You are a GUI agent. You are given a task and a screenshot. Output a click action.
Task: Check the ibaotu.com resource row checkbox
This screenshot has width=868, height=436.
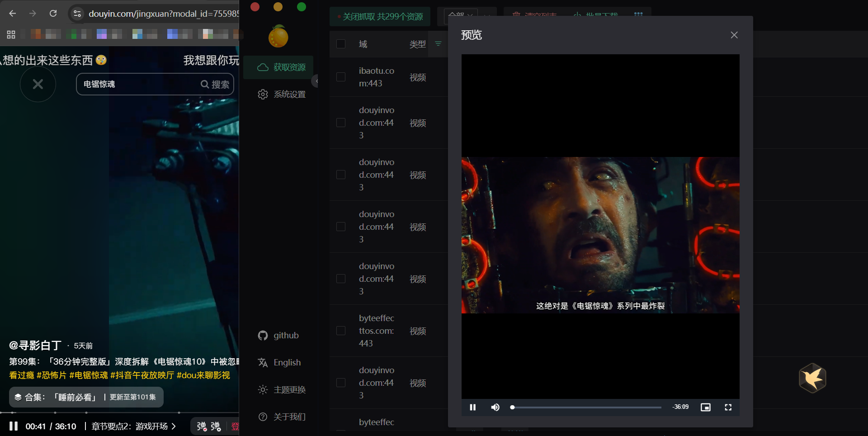click(341, 77)
